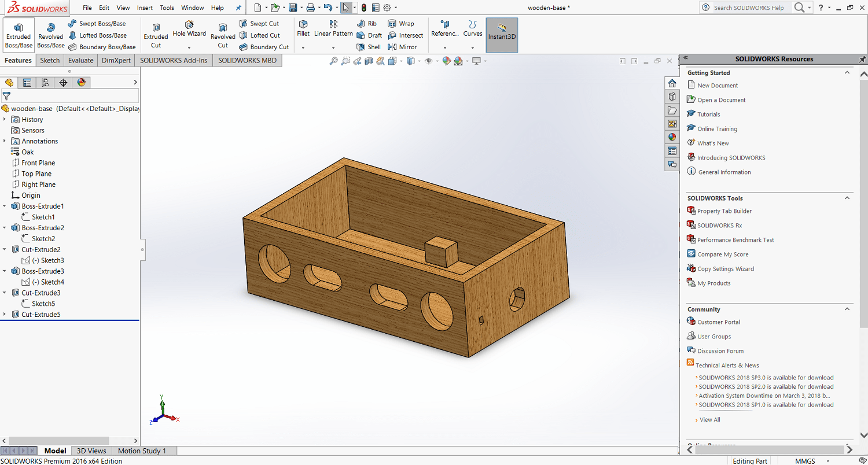Open the DimXpertManager tab icon
Screen dimensions: 868x465
coord(63,83)
